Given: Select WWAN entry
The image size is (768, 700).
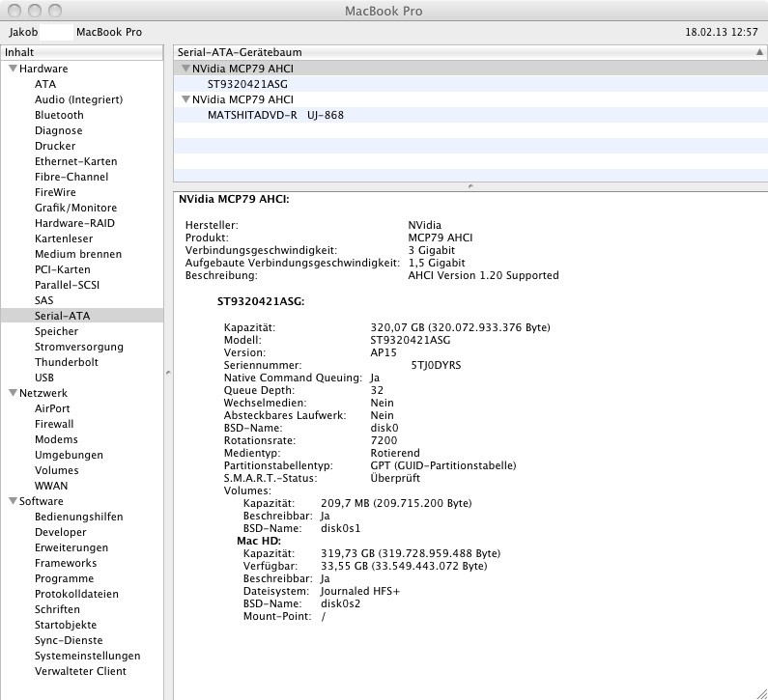Looking at the screenshot, I should [x=51, y=486].
